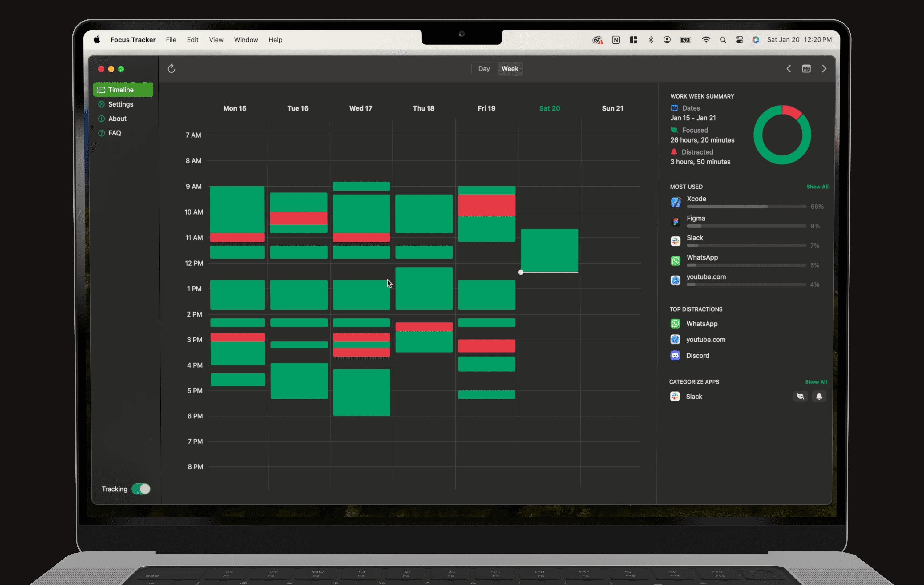Click the calendar grid view icon

click(806, 68)
